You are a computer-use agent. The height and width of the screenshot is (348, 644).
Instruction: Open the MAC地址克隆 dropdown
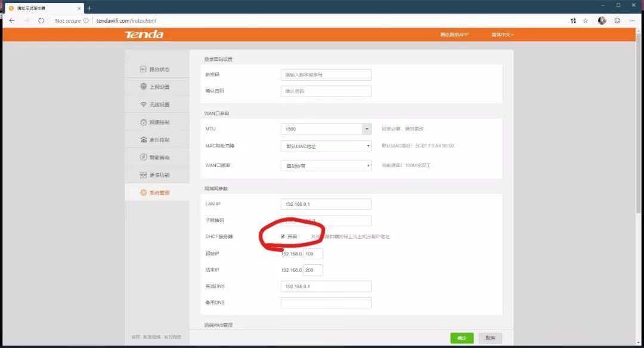pyautogui.click(x=326, y=146)
